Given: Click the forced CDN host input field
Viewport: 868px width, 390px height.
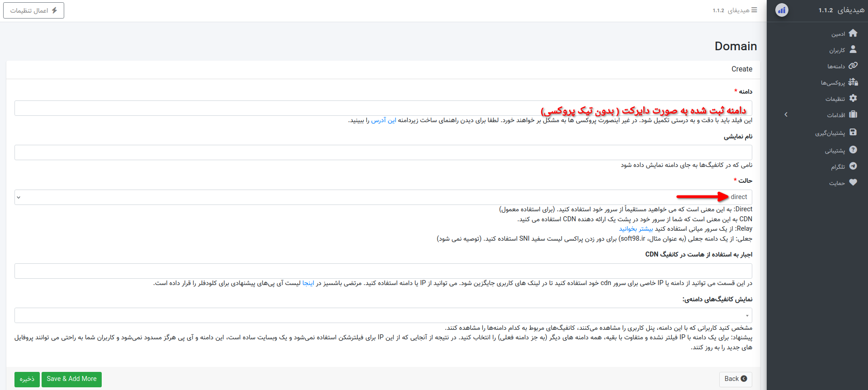Looking at the screenshot, I should pyautogui.click(x=383, y=271).
